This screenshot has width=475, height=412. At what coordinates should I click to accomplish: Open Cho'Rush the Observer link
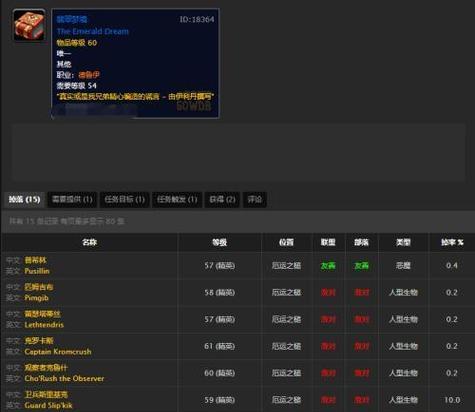click(x=64, y=378)
